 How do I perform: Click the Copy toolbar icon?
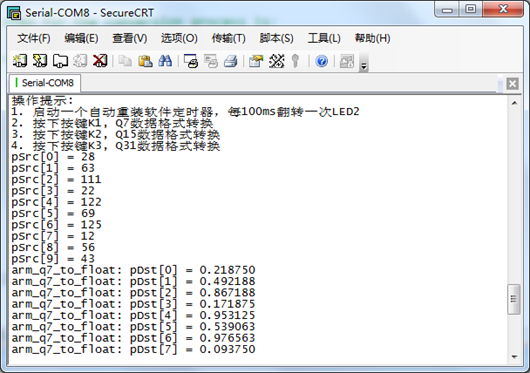coord(125,61)
